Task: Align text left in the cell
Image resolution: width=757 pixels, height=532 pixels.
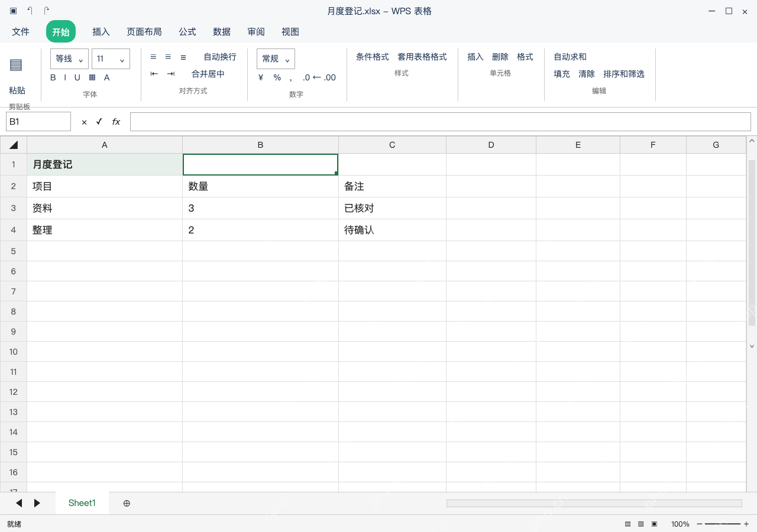Action: coord(153,57)
